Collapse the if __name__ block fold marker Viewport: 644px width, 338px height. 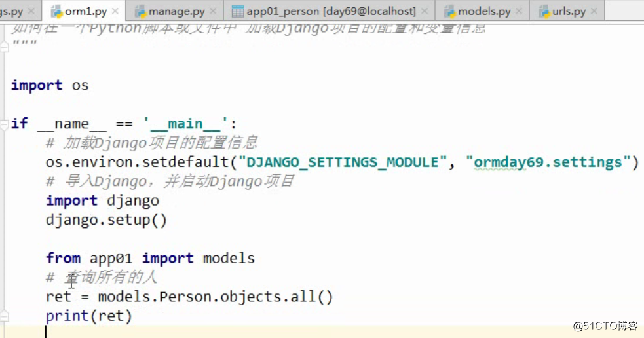tap(5, 124)
